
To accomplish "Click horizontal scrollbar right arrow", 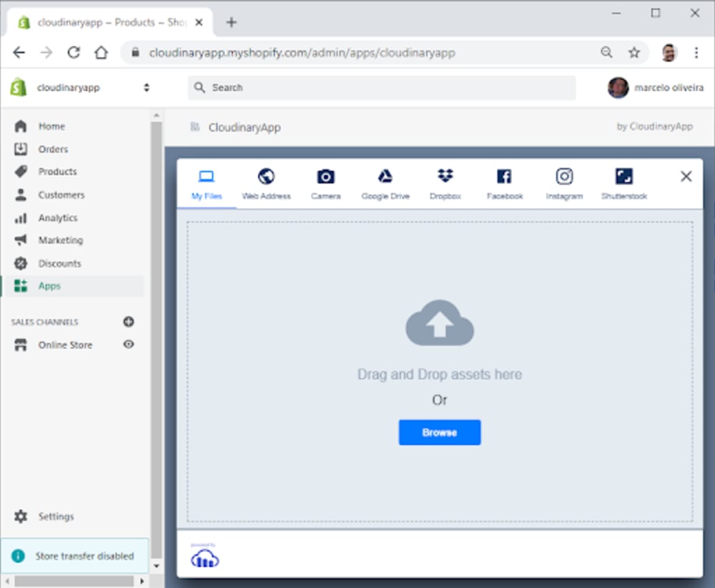I will (x=142, y=581).
